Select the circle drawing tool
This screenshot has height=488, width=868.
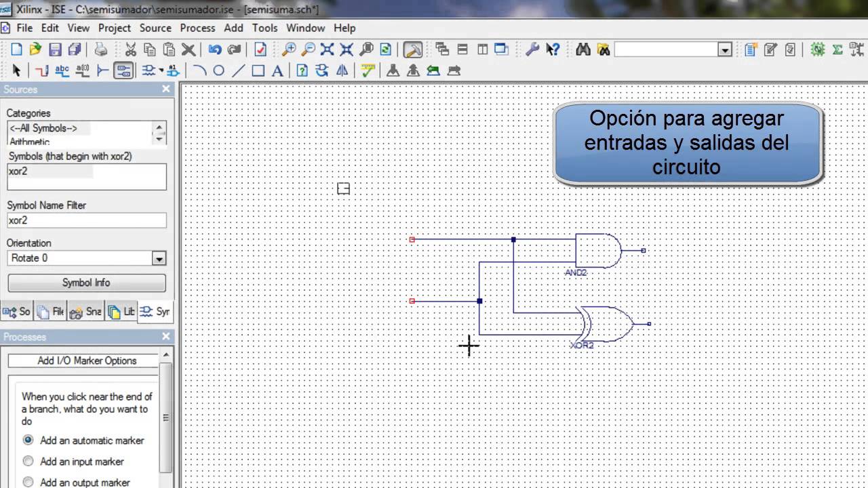tap(218, 70)
